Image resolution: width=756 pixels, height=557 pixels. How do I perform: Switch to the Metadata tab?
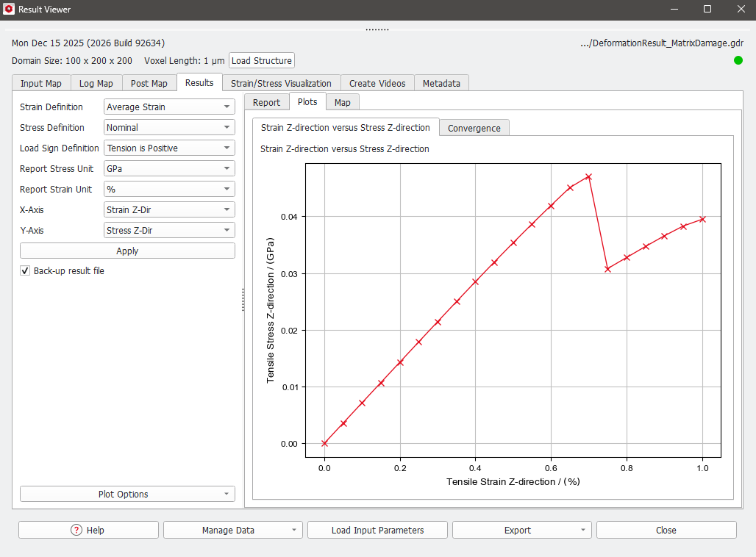(441, 83)
